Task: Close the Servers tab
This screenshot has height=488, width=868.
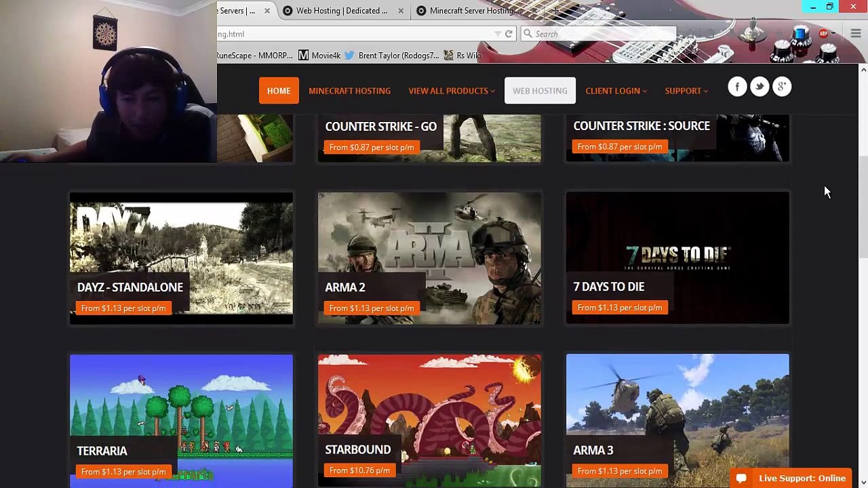Action: [x=267, y=11]
